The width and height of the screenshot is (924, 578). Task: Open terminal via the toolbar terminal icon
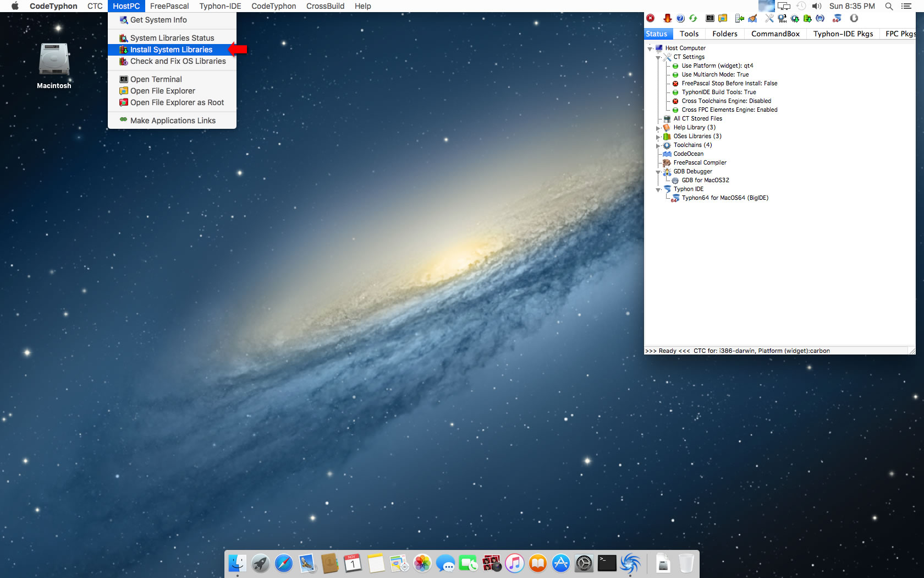710,18
